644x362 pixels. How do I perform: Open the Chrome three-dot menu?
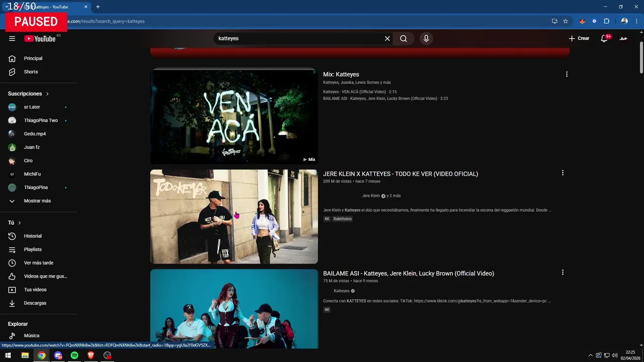tap(636, 21)
